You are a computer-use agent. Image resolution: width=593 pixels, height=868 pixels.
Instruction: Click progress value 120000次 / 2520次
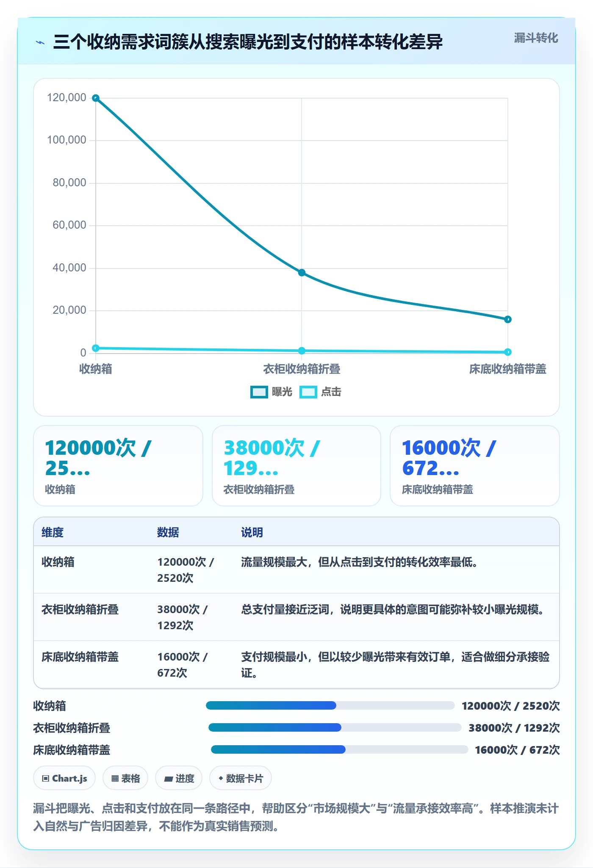click(x=511, y=706)
